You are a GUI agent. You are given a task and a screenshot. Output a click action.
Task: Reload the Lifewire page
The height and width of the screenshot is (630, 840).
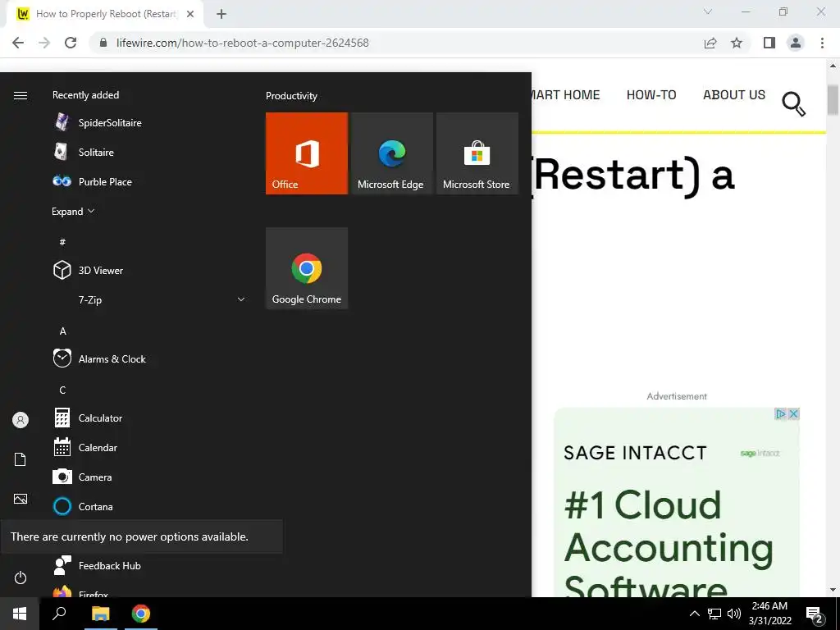[71, 43]
